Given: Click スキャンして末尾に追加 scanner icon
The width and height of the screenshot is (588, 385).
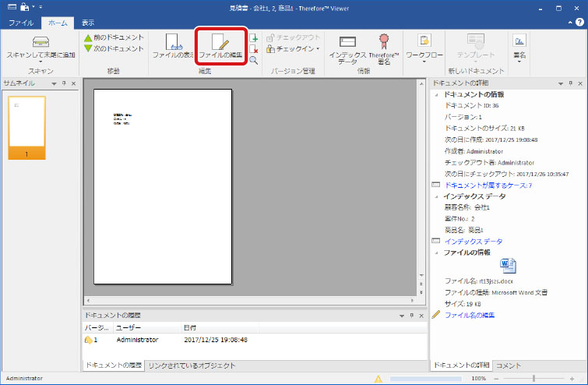Looking at the screenshot, I should pyautogui.click(x=40, y=45).
